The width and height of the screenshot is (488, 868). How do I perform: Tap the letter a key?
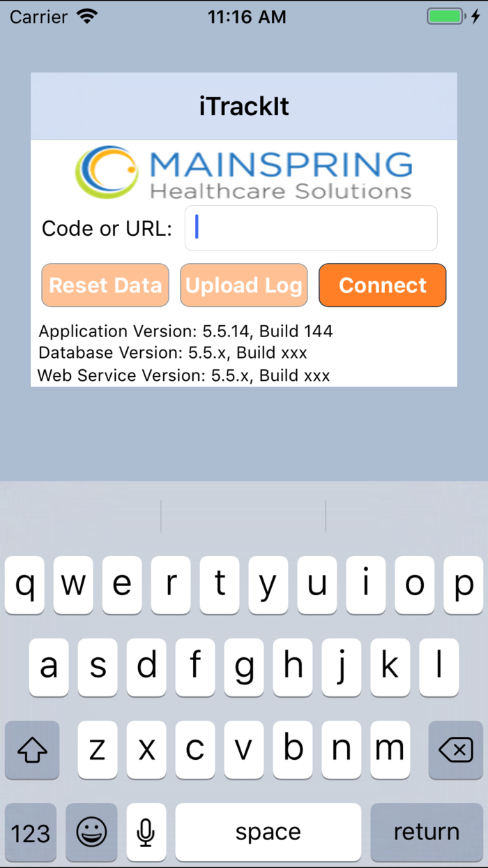click(49, 667)
